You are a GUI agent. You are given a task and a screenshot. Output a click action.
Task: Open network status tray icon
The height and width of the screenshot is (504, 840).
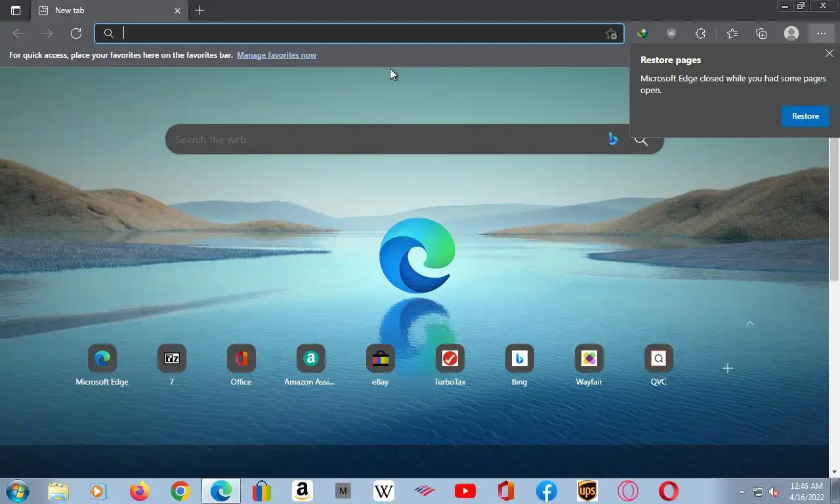[758, 492]
